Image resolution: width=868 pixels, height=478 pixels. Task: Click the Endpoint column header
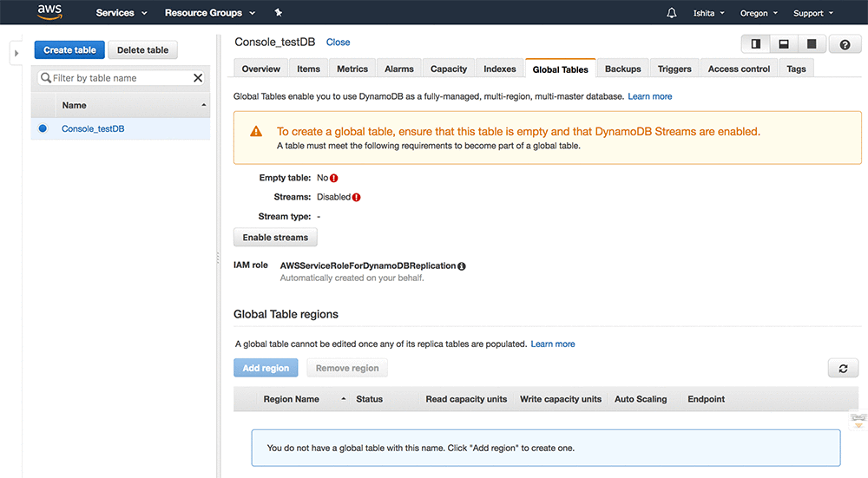click(706, 399)
